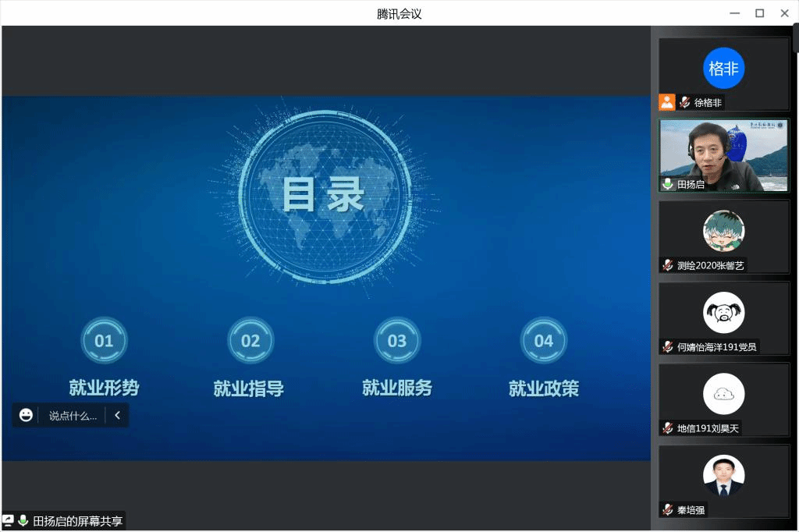Click the 01 就业形势 item on the slide
Viewport: 799px width, 532px height.
(104, 357)
